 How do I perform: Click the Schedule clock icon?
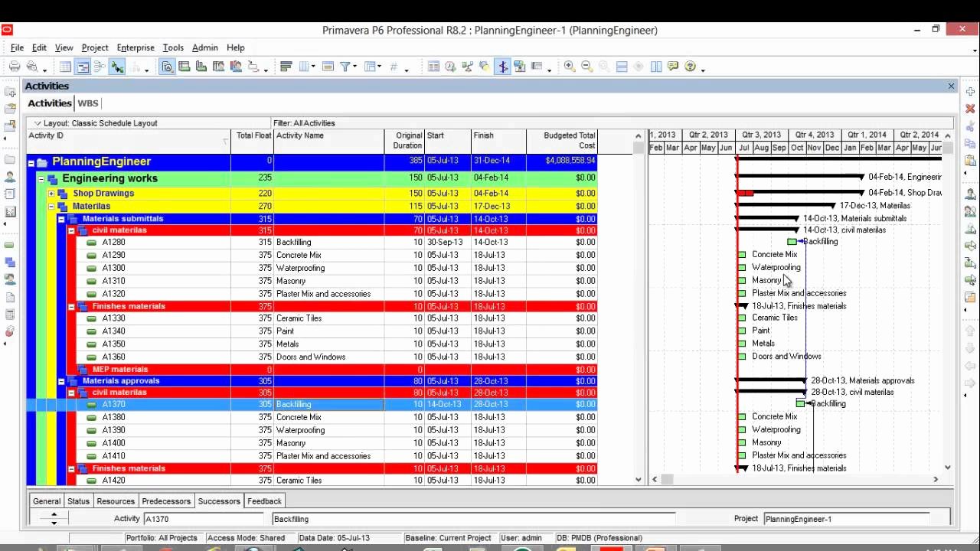pos(450,67)
